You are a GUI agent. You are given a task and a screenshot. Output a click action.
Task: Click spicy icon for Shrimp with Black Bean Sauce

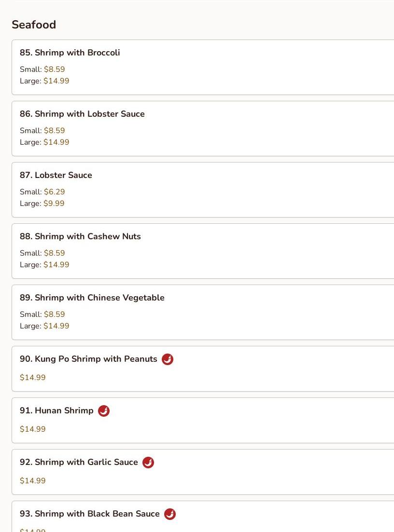[x=170, y=514]
